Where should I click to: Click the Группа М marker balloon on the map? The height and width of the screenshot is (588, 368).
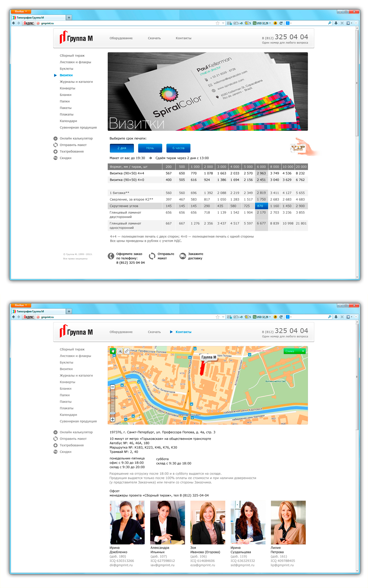pos(209,357)
